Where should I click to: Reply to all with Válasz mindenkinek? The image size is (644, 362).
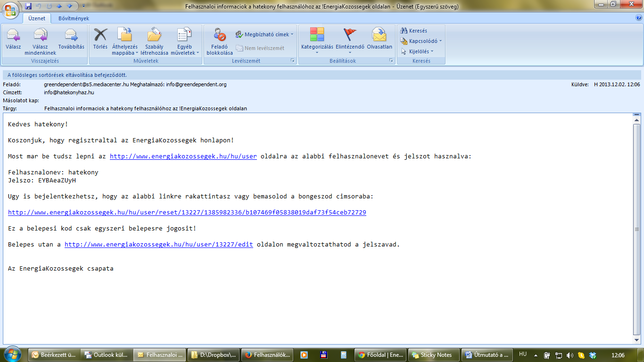pos(41,41)
